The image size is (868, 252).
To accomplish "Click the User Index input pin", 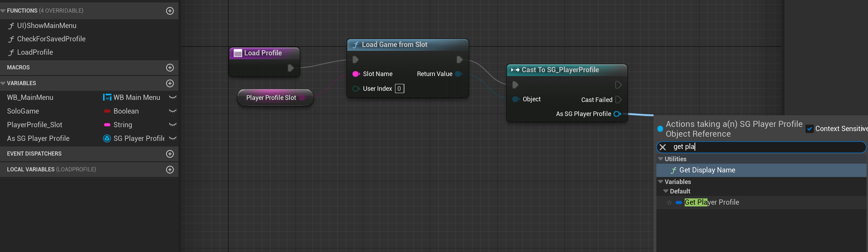I will [356, 89].
